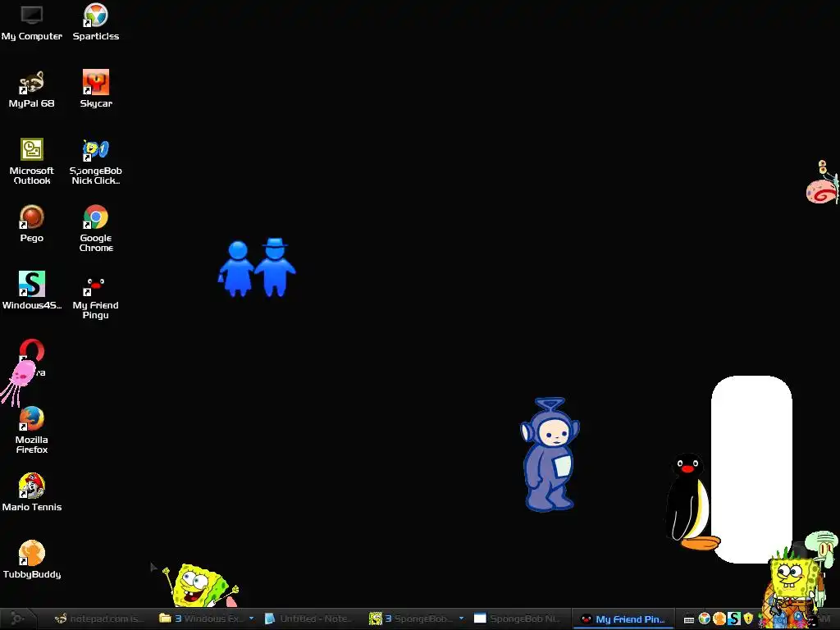Switch to the My Friend Pingu taskbar item
The width and height of the screenshot is (840, 630).
point(623,619)
